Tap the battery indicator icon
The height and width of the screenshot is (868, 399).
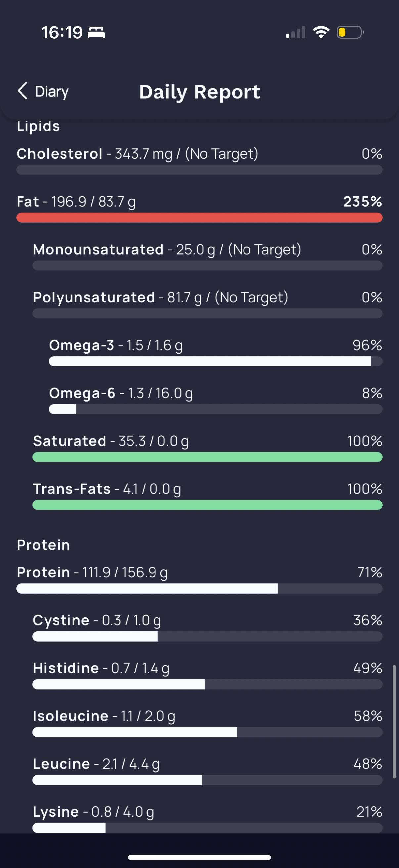[x=350, y=32]
